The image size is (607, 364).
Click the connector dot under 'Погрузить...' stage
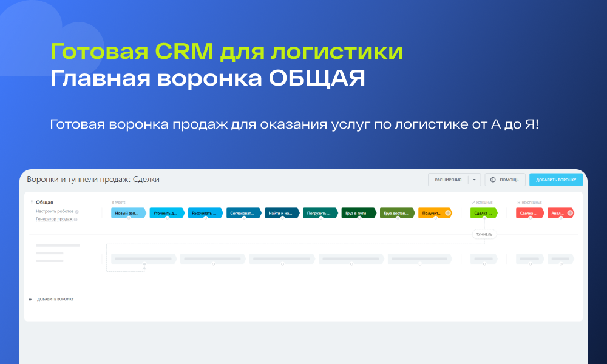(x=320, y=218)
